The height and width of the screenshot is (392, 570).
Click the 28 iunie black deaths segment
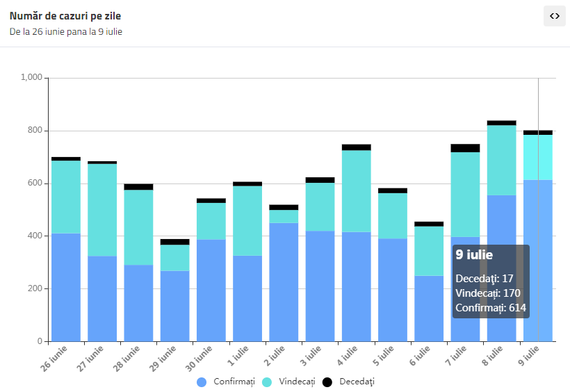pos(138,187)
